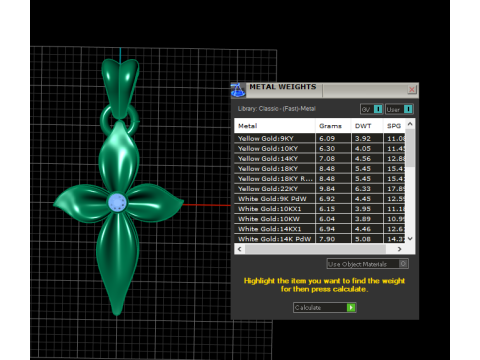Click the horizontal scrollbar thumb
Image resolution: width=480 pixels, height=360 pixels.
(x=315, y=249)
